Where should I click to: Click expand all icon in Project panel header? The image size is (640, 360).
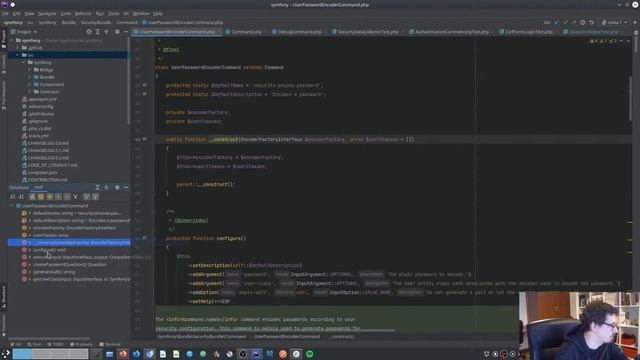tap(98, 31)
